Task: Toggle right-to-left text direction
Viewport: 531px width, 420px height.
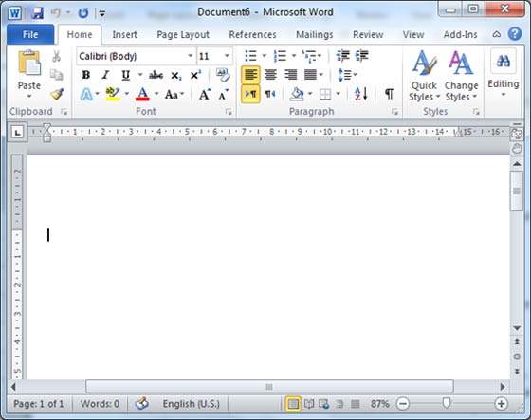Action: (x=270, y=94)
